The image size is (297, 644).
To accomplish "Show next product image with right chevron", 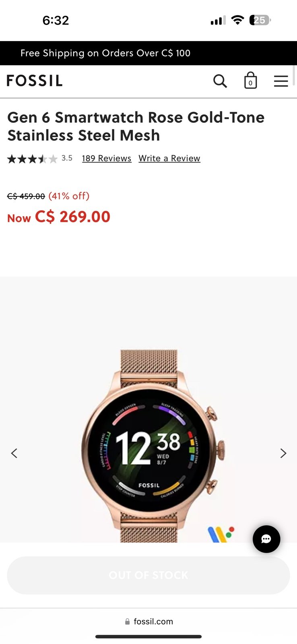I will coord(283,453).
